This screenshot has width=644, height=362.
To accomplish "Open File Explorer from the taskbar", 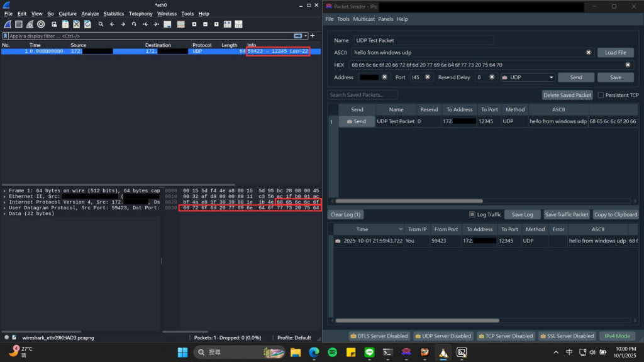I will 296,352.
